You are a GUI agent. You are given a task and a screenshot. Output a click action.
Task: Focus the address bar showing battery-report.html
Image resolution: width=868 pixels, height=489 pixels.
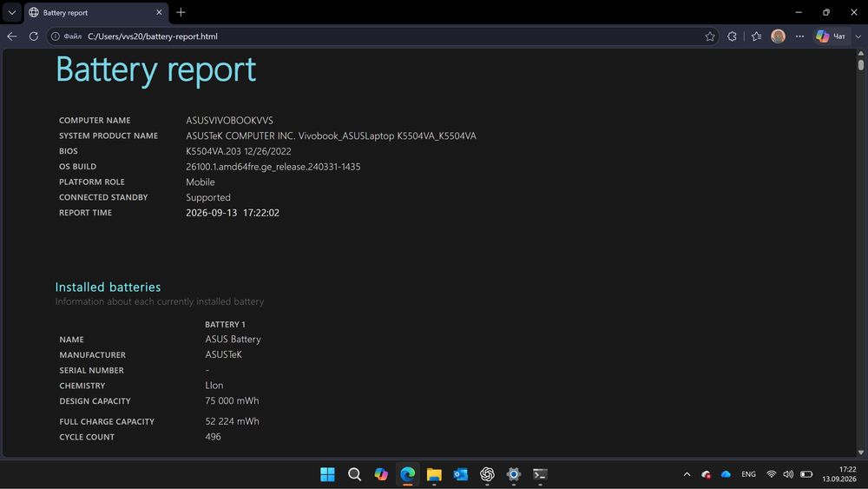tap(382, 36)
